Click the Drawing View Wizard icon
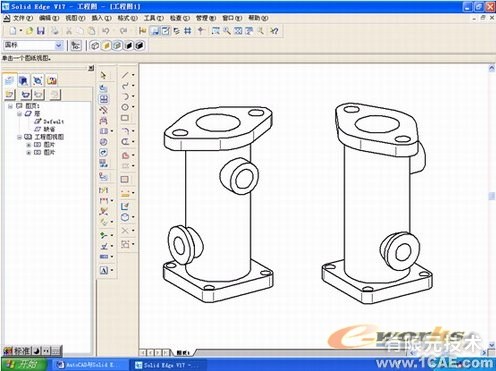The height and width of the screenshot is (371, 496). click(103, 88)
